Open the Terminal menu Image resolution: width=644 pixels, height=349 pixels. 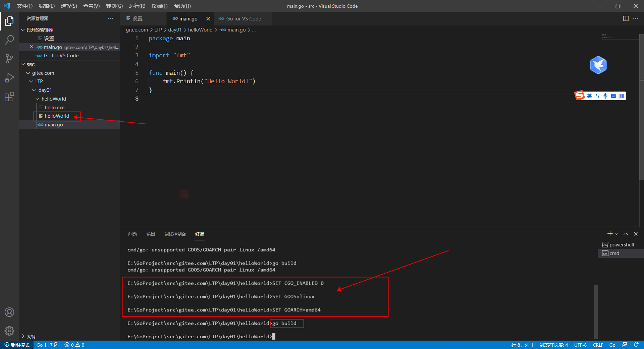click(x=159, y=6)
